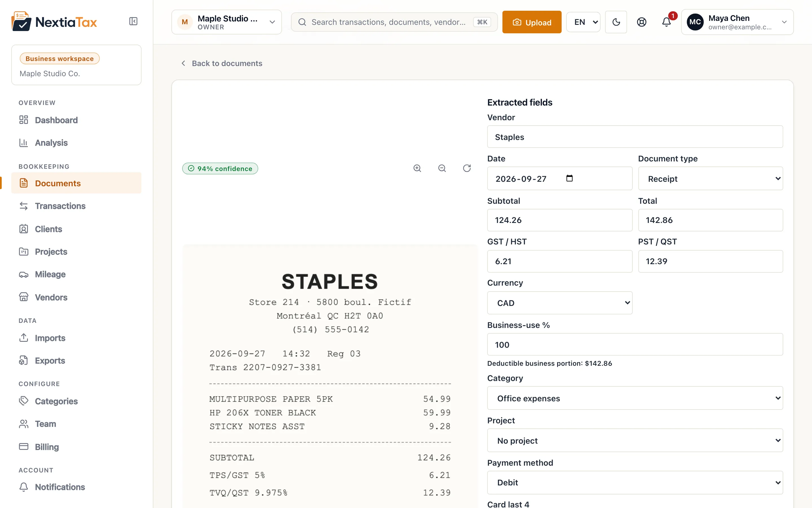Click the upload camera icon

click(517, 22)
